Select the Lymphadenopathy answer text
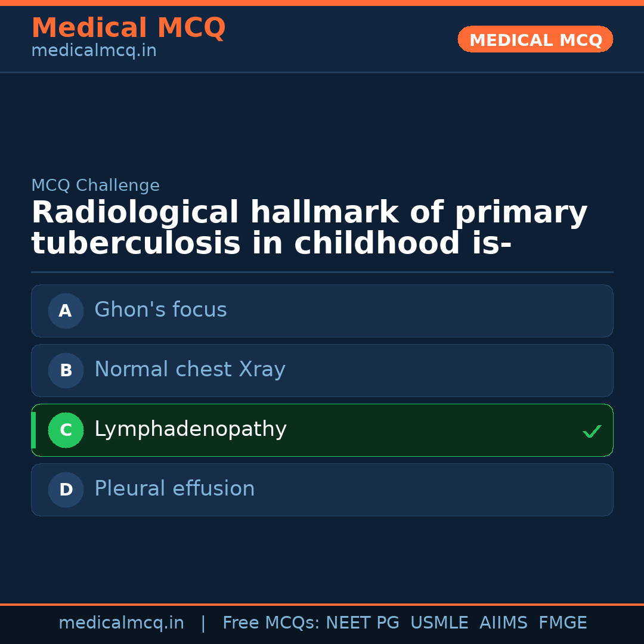Image resolution: width=644 pixels, height=644 pixels. click(190, 429)
